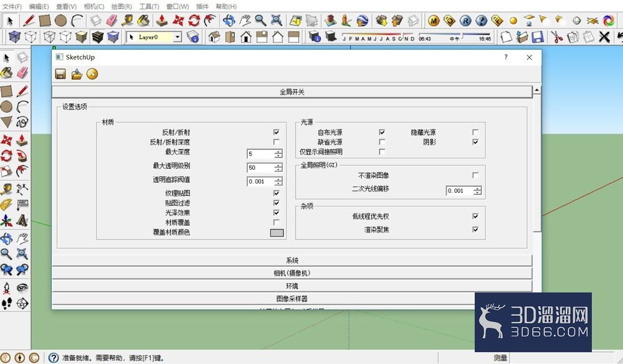Toggle the 光泽效果 checkbox

coord(276,213)
